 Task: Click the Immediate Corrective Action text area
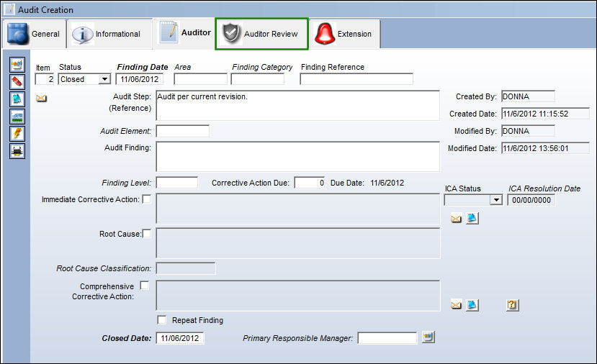pyautogui.click(x=297, y=209)
